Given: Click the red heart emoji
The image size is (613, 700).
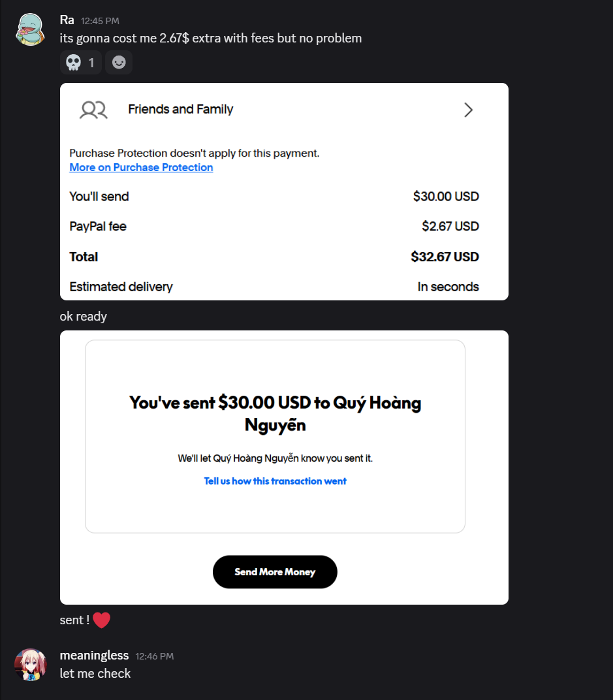Looking at the screenshot, I should [102, 620].
